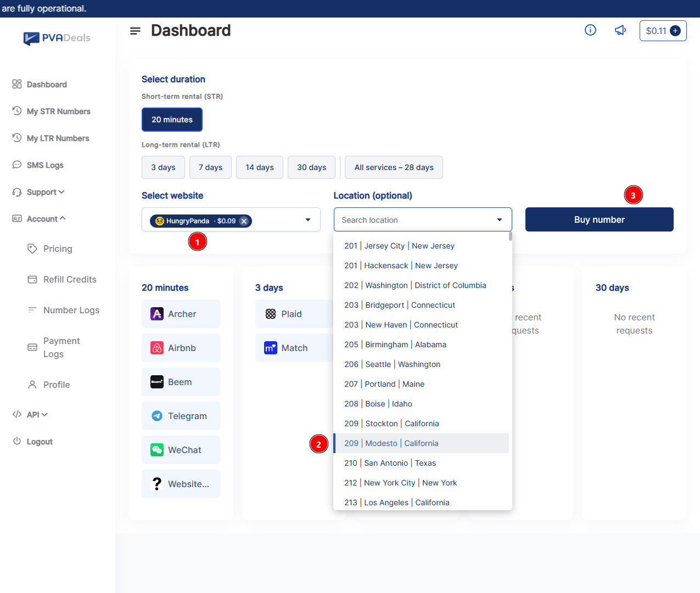This screenshot has height=593, width=700.
Task: Click the Plaid service icon
Action: coord(271,314)
